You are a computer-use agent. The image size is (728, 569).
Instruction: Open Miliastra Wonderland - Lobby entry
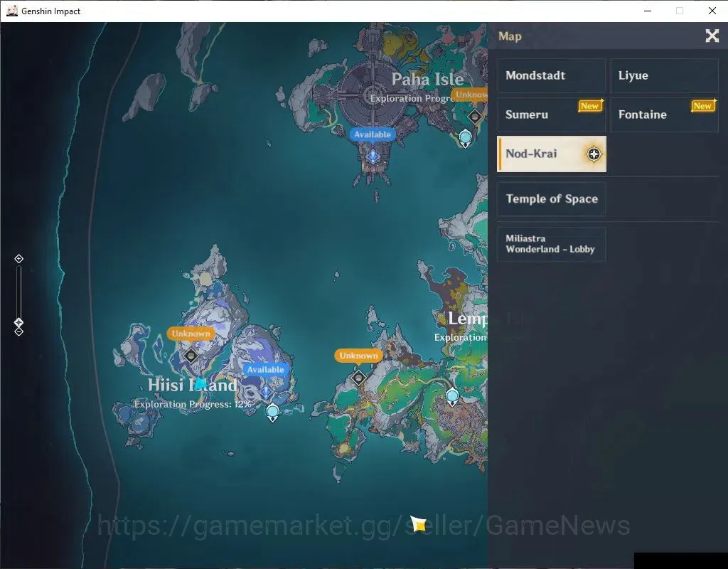point(551,244)
